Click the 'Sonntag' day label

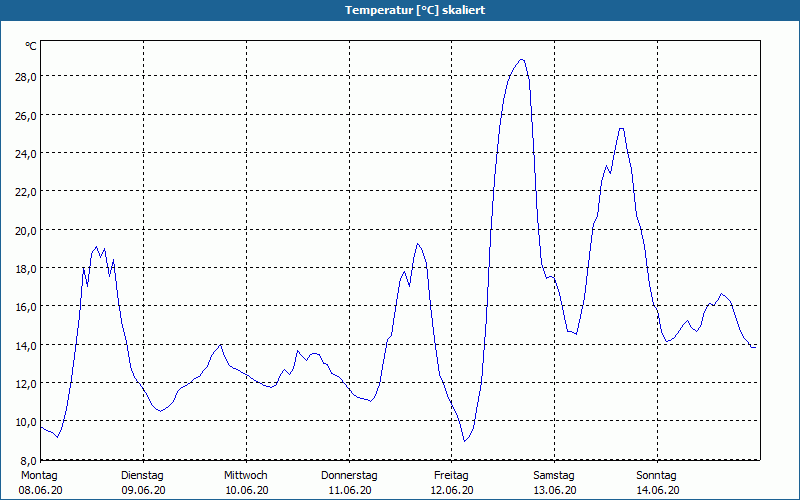click(x=657, y=476)
